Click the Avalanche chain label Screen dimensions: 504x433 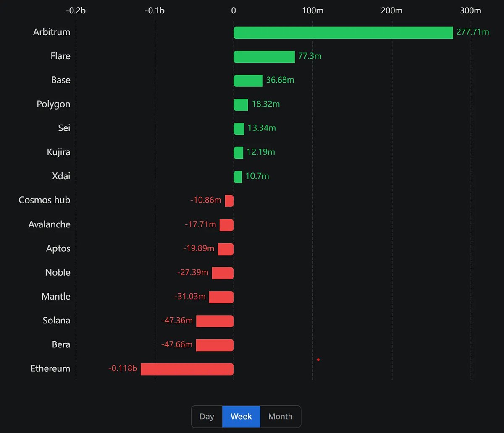[49, 224]
